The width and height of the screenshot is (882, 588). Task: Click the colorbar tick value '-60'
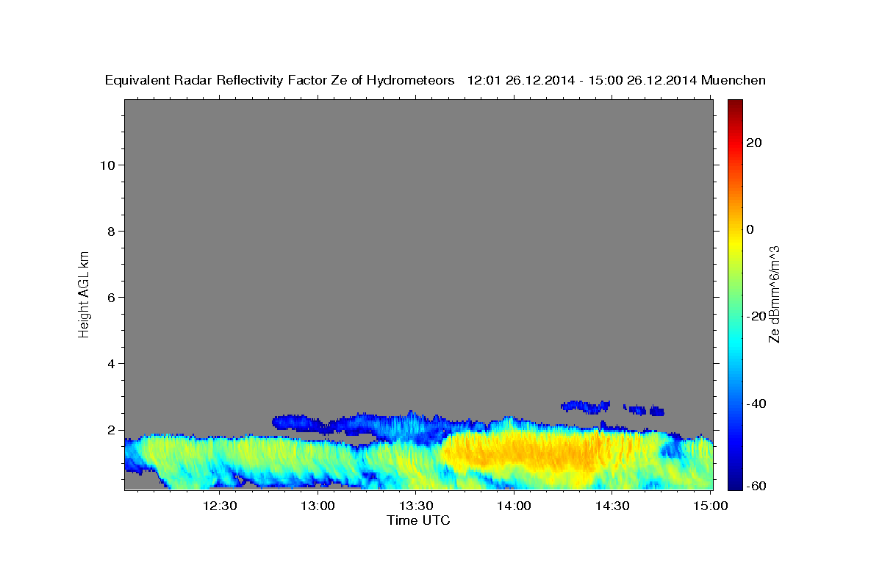pyautogui.click(x=756, y=486)
